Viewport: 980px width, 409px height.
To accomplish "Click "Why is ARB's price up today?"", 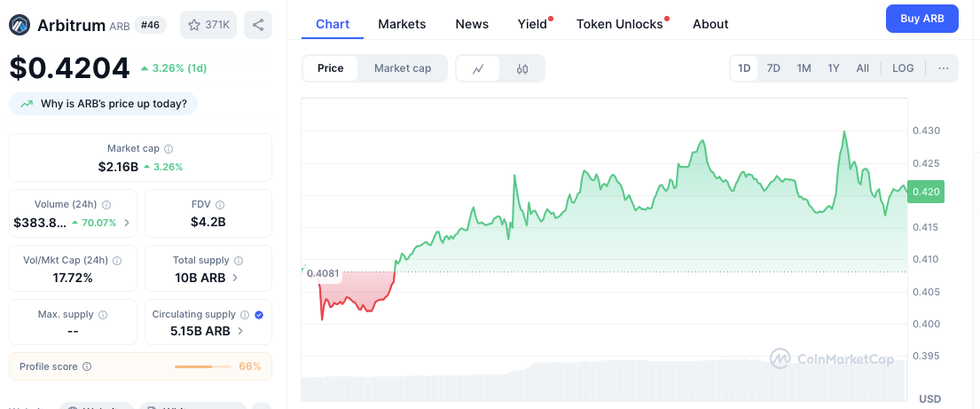I will [104, 104].
